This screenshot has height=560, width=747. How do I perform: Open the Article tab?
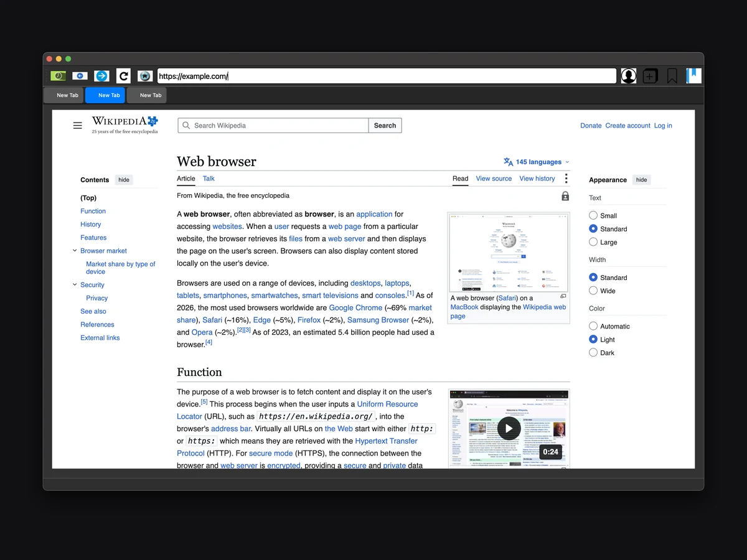click(x=186, y=179)
